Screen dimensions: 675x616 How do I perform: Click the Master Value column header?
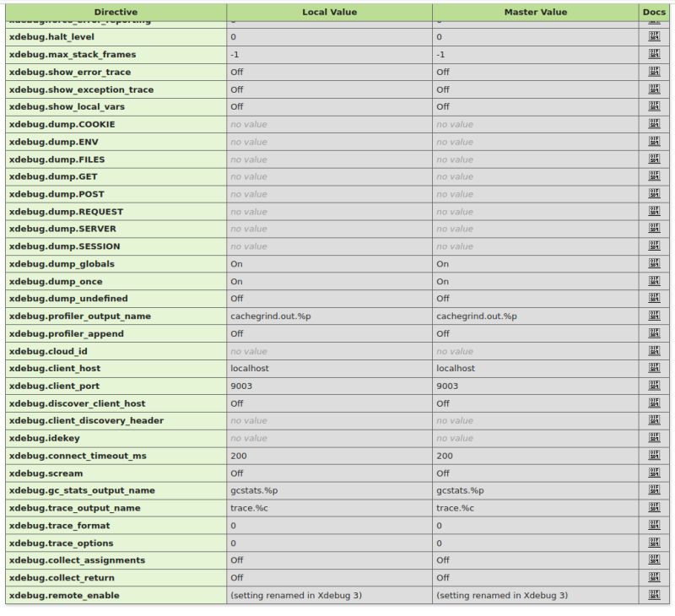coord(536,12)
